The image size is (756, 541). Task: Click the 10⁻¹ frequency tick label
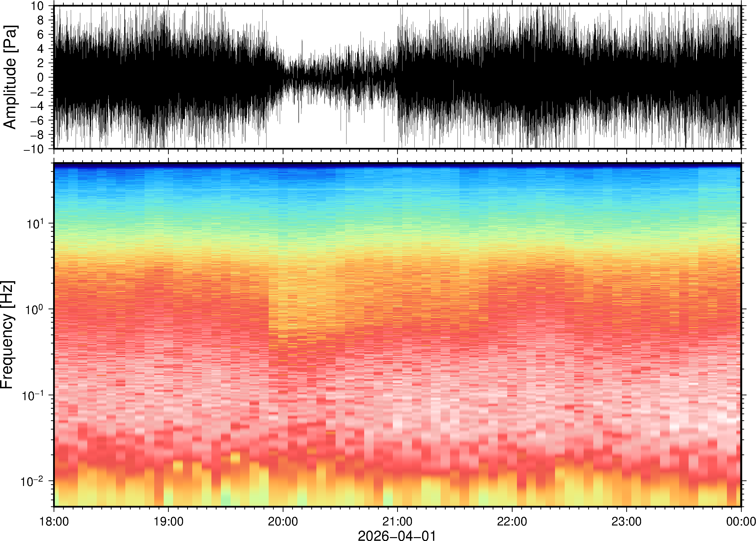(33, 395)
